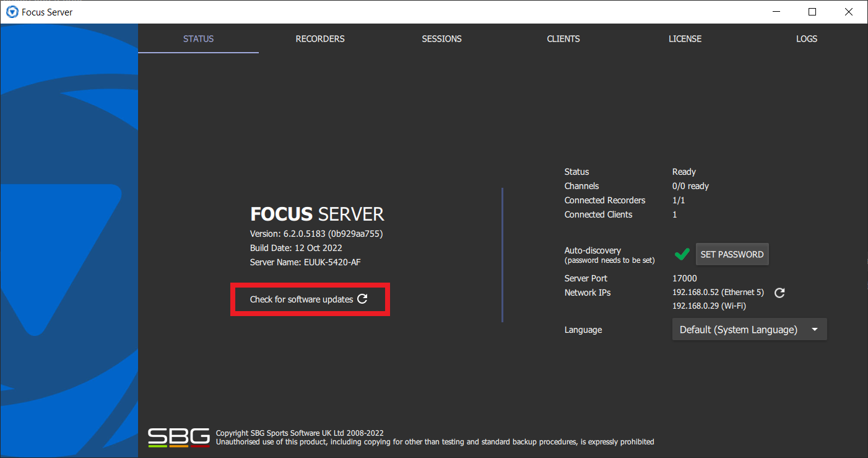Click Check for software updates link
868x458 pixels.
coord(302,299)
